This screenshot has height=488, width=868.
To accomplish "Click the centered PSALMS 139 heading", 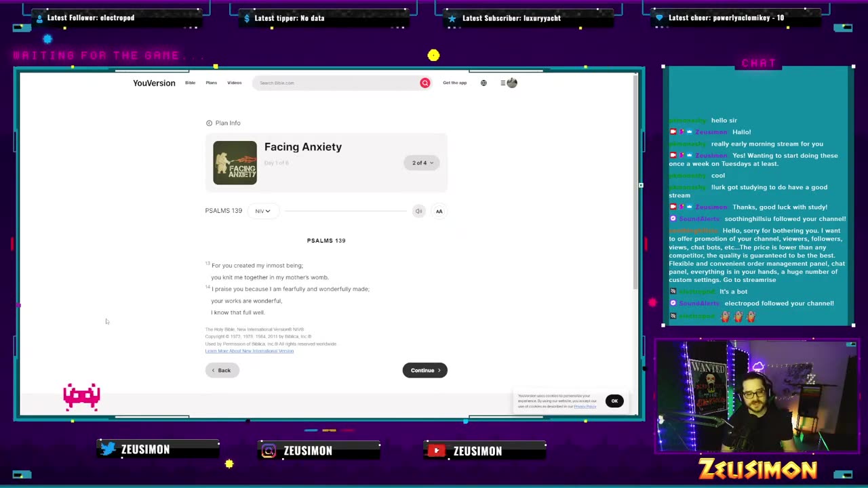I will click(326, 241).
